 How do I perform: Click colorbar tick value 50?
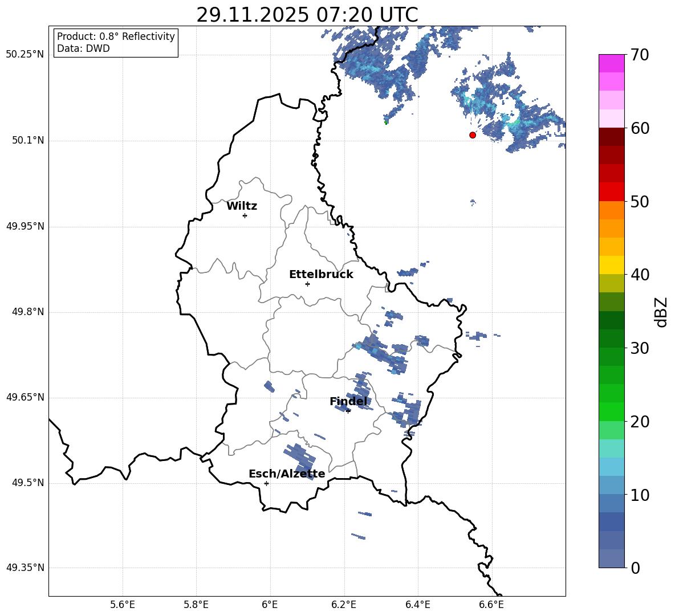(x=640, y=201)
